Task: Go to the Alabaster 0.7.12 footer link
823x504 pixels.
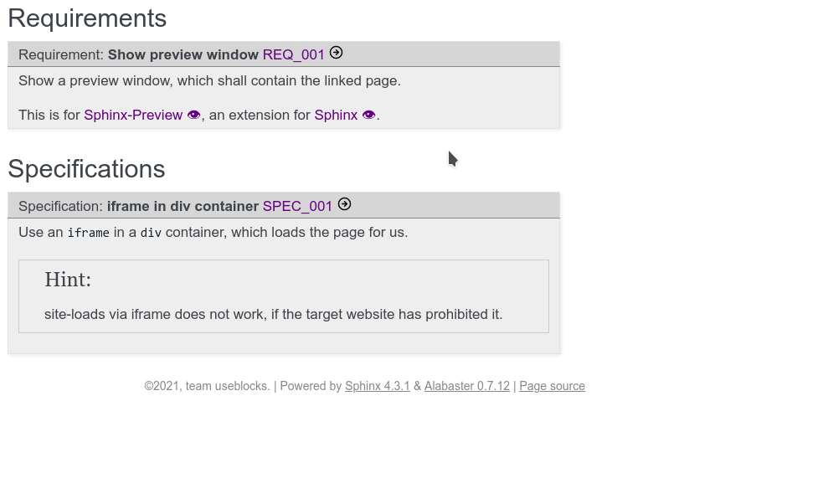Action: click(x=466, y=386)
